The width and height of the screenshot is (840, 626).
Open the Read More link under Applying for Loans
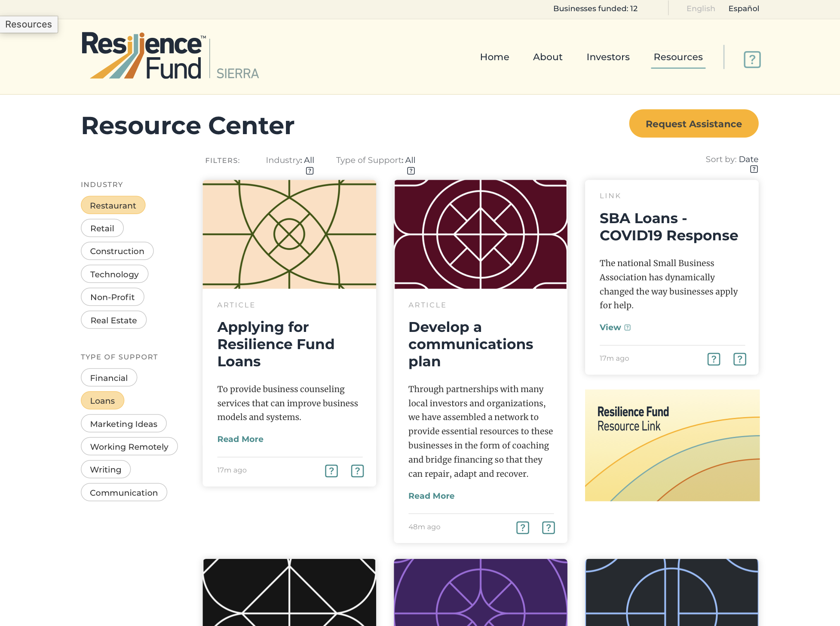(x=240, y=439)
